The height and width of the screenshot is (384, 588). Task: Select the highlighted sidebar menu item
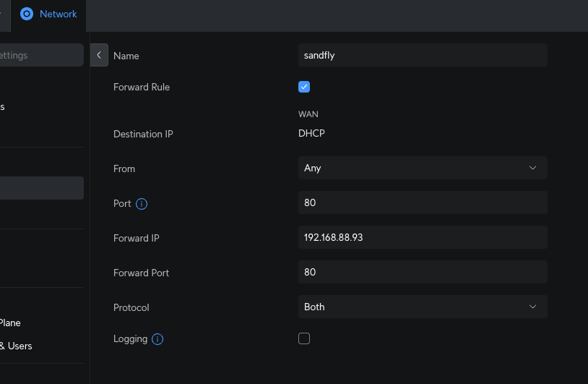coord(41,188)
